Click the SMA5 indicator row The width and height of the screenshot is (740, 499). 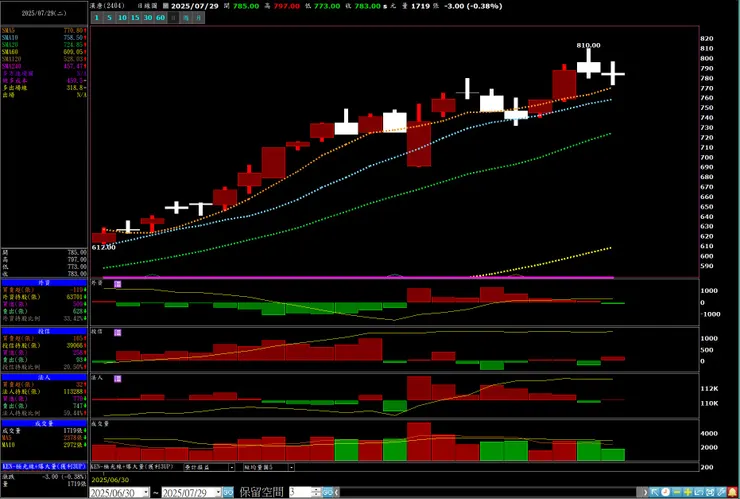[x=44, y=30]
